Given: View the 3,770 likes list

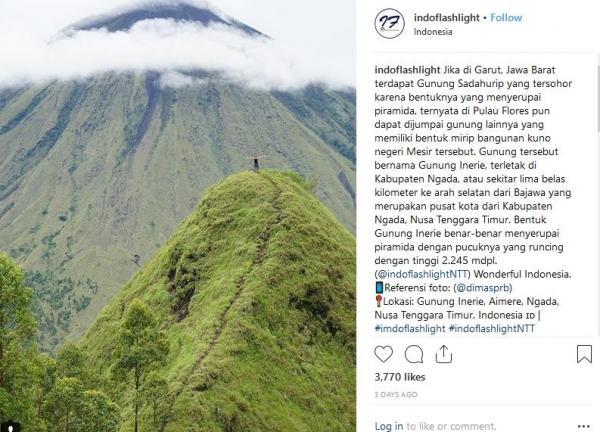Looking at the screenshot, I should [400, 377].
